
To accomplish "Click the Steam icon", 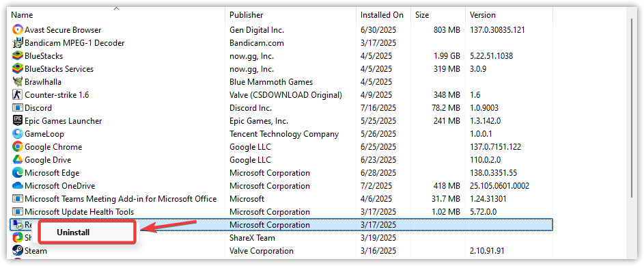I will [x=18, y=250].
